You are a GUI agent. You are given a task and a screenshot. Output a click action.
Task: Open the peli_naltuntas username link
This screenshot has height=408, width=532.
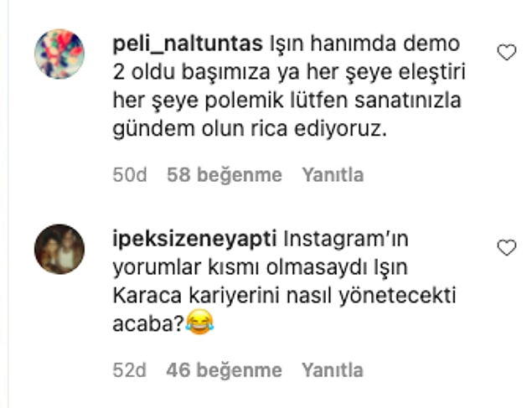[188, 44]
